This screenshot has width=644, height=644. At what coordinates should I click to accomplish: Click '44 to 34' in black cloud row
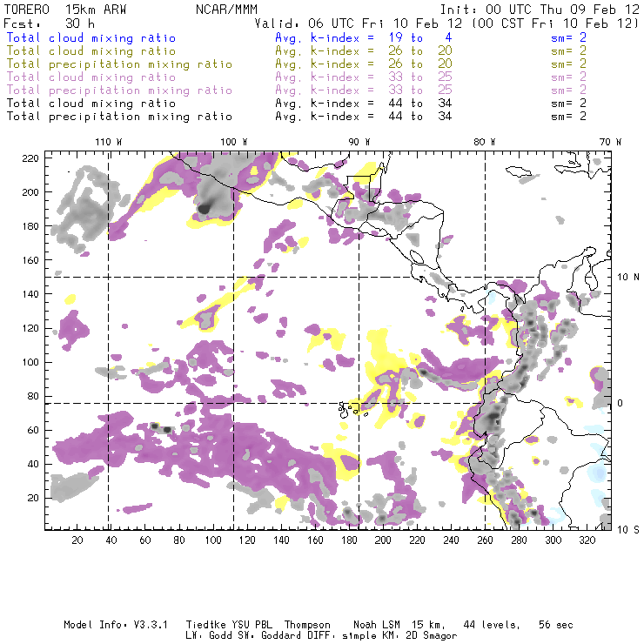420,104
